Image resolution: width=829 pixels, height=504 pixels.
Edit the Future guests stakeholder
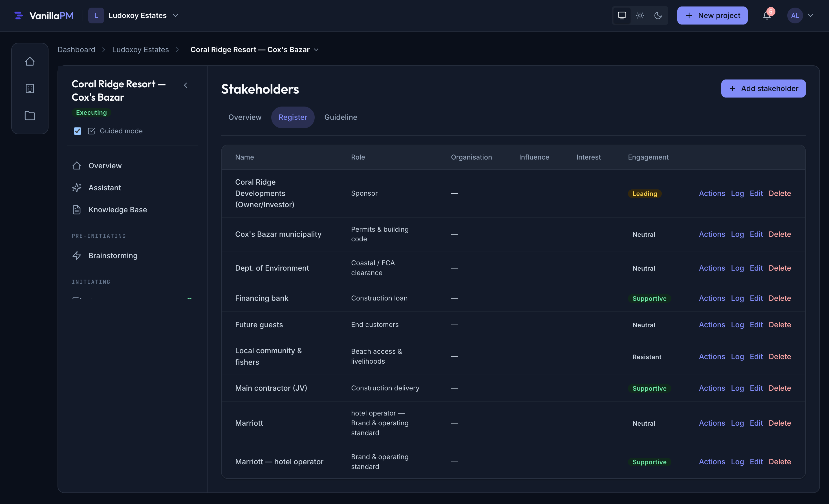tap(756, 325)
